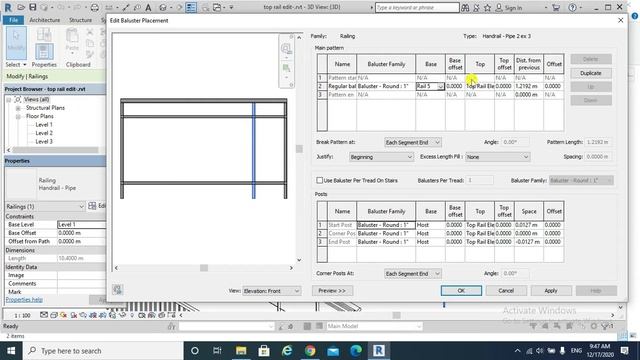Viewport: 640px width, 360px height.
Task: Click the zoom icon in preview navigation bar
Action: point(286,49)
